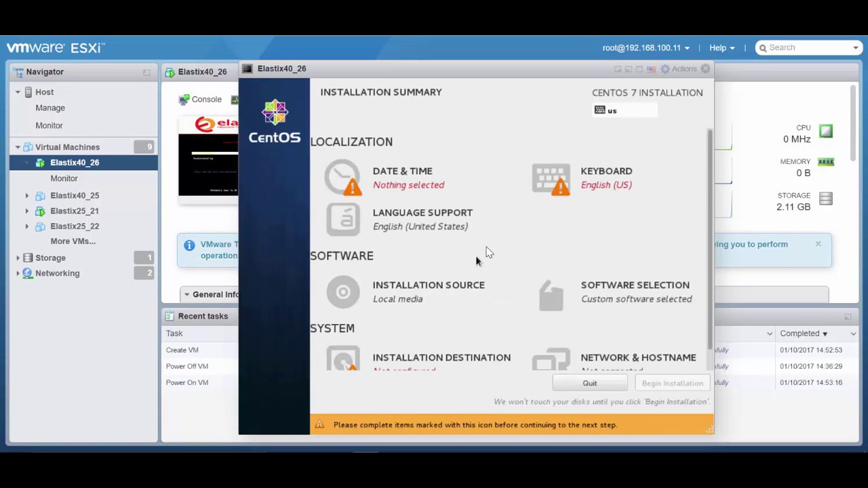Image resolution: width=868 pixels, height=488 pixels.
Task: Click the Console monitor icon
Action: (x=184, y=100)
